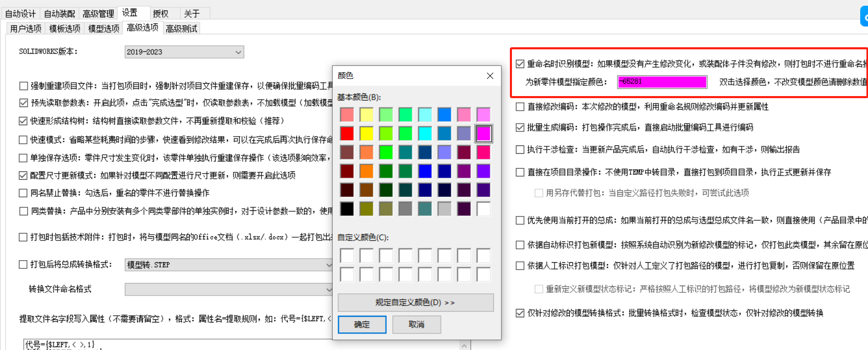Open the 模板选项 sub-tab
The width and height of the screenshot is (868, 350).
pos(64,29)
